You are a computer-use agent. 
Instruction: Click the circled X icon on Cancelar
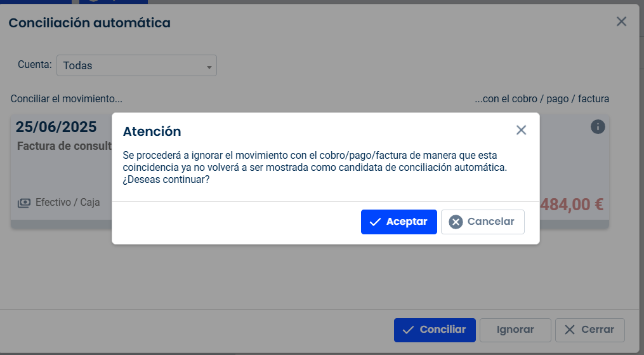pos(456,222)
